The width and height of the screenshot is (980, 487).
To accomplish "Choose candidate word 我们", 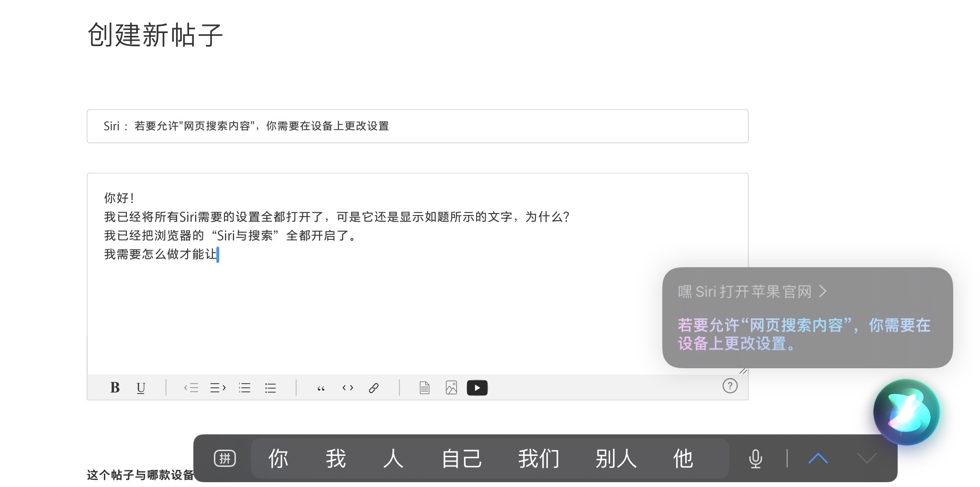I will [x=539, y=458].
